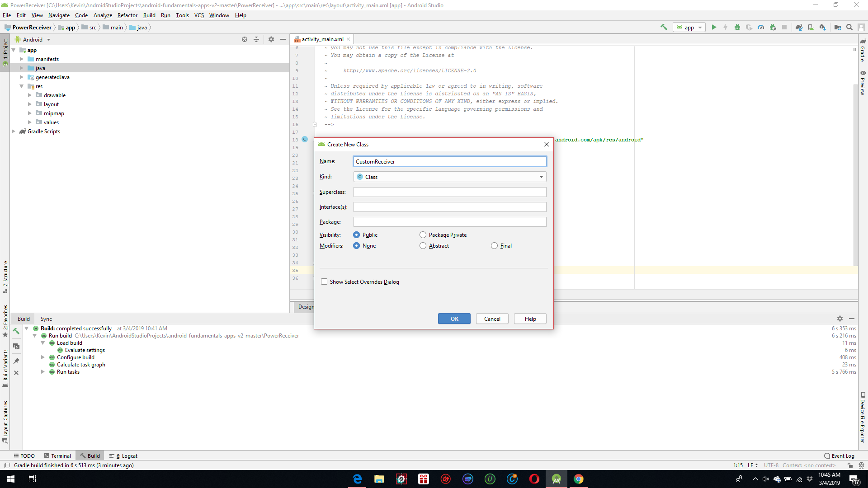Expand the generatedJava folder

[21, 77]
